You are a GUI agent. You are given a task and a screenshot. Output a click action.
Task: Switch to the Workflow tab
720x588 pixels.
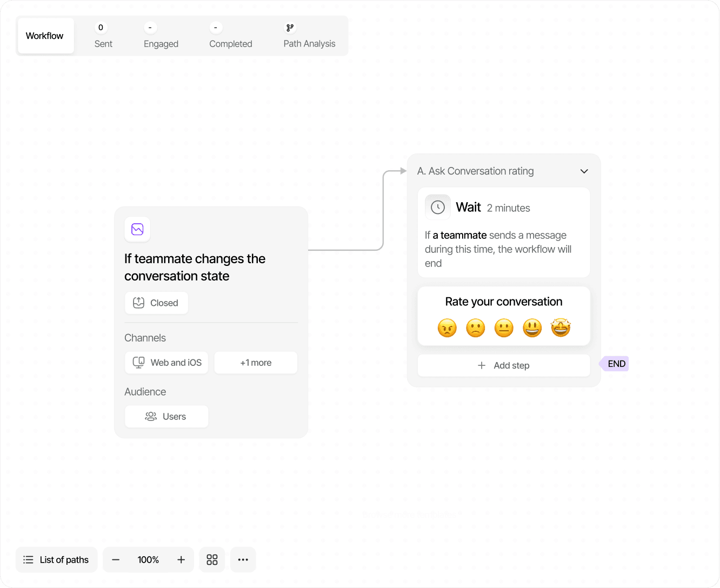[x=45, y=36]
